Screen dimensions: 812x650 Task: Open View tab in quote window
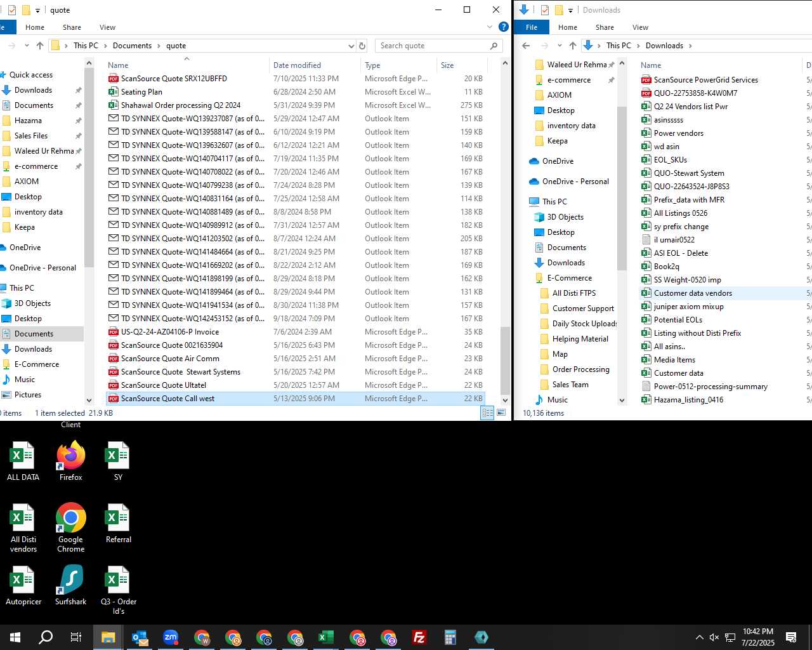(x=107, y=27)
